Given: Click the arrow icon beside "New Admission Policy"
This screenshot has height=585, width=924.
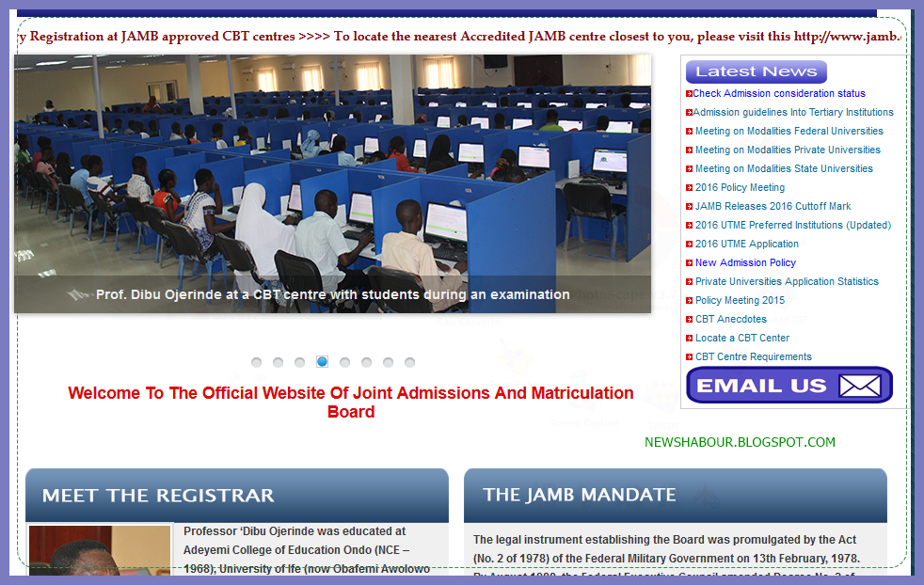Looking at the screenshot, I should point(689,262).
